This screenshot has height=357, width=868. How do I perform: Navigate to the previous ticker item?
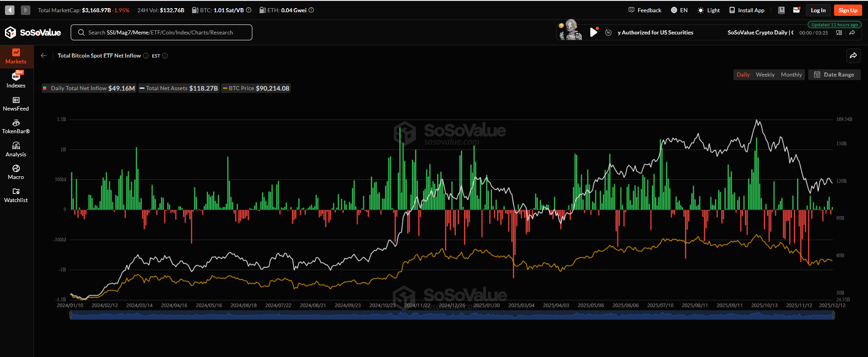point(10,10)
